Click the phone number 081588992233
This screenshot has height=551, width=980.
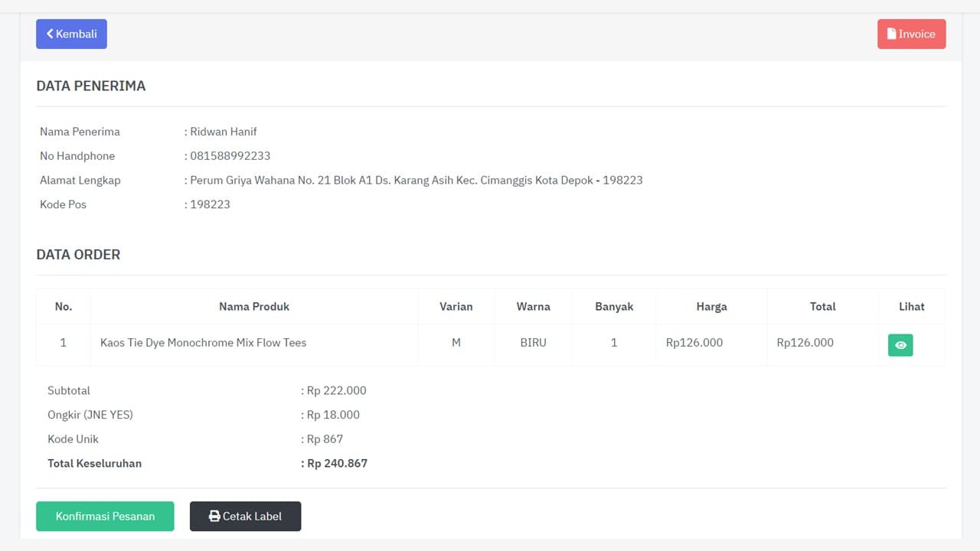point(230,156)
